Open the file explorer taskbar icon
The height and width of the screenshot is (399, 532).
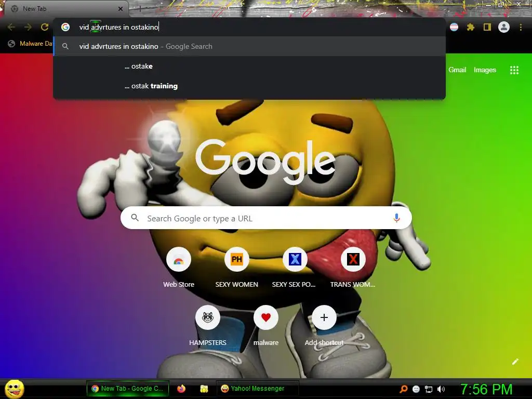[x=204, y=389]
